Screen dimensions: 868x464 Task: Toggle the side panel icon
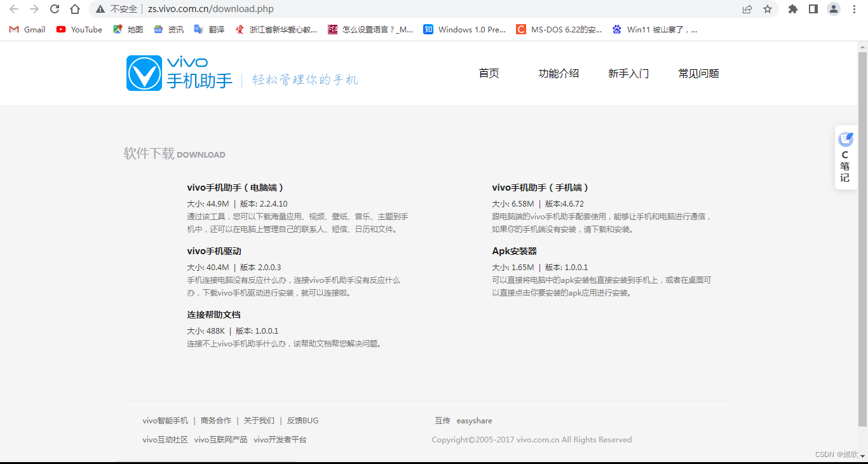pos(813,9)
